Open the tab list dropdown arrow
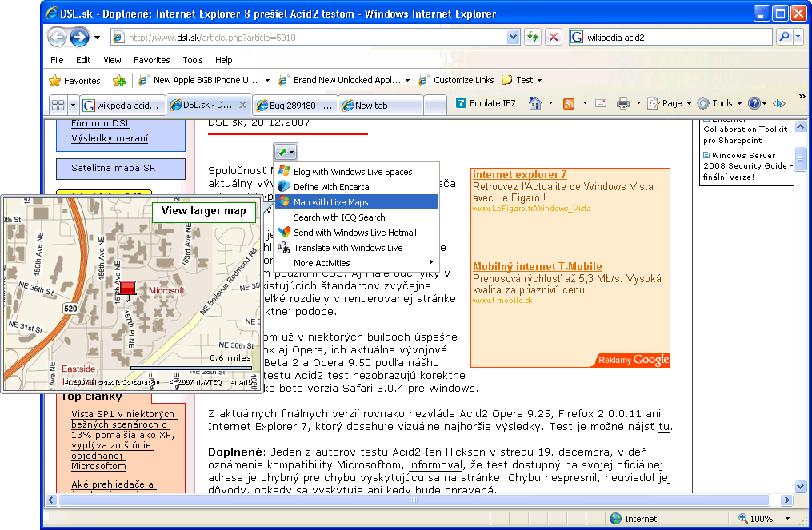Screen dimensions: 812x530 73,106
